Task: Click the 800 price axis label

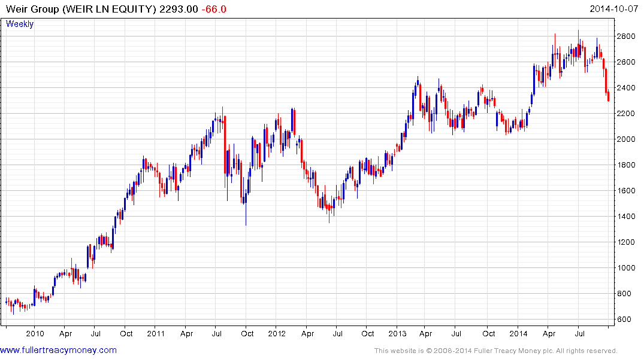Action: pyautogui.click(x=624, y=293)
